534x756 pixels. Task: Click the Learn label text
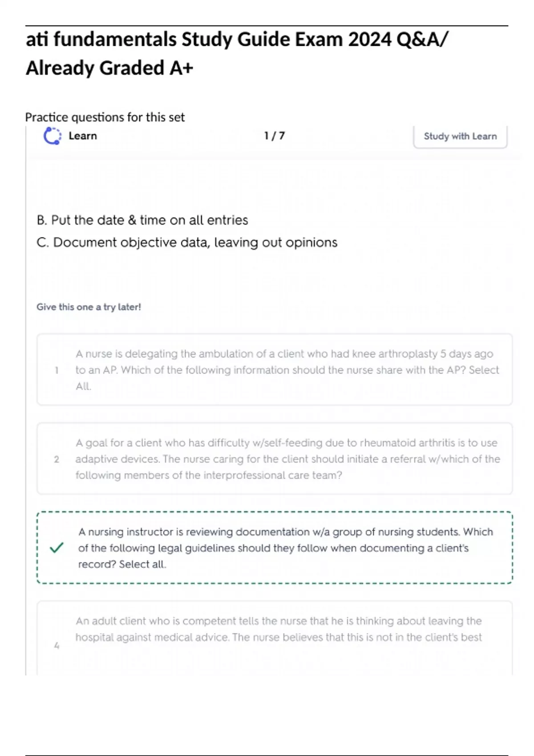[83, 136]
